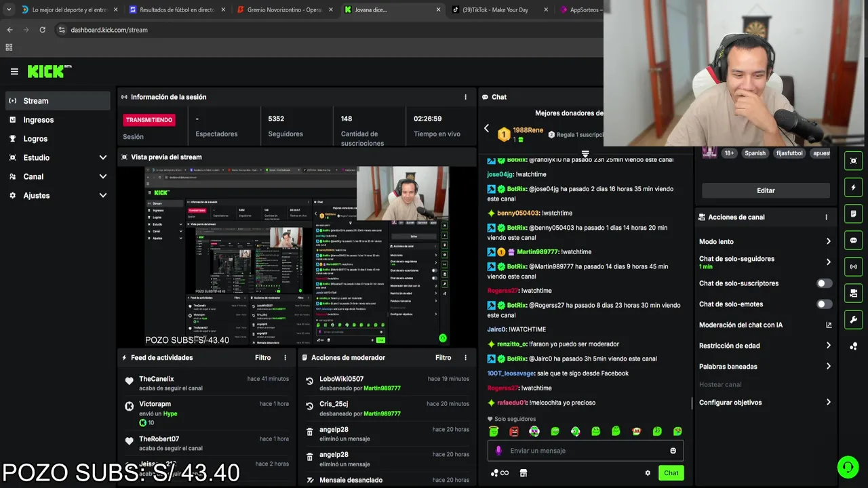Click the Enviar un mensaje input field
This screenshot has height=488, width=868.
pos(585,451)
